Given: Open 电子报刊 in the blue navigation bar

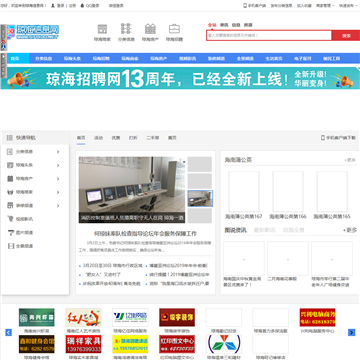Looking at the screenshot, I should point(303,58).
